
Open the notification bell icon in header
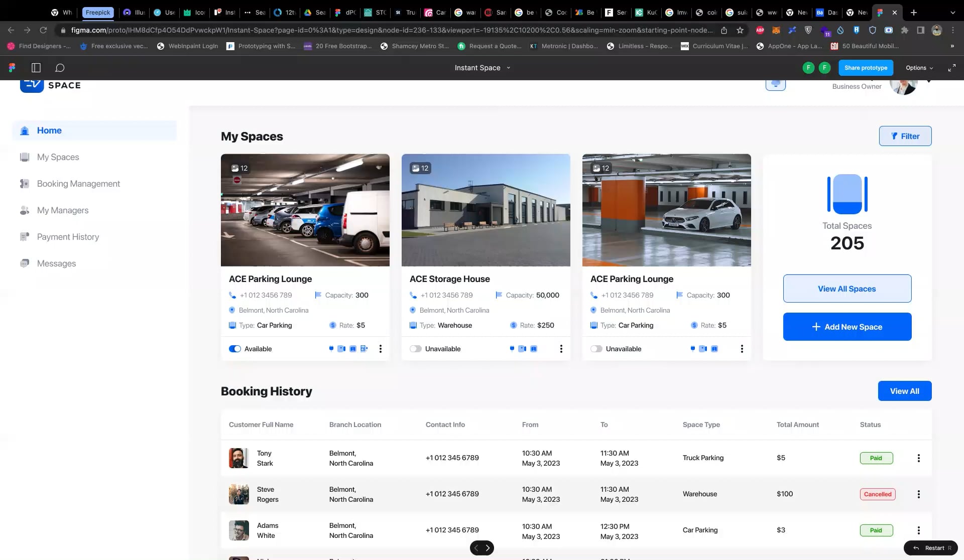point(776,84)
